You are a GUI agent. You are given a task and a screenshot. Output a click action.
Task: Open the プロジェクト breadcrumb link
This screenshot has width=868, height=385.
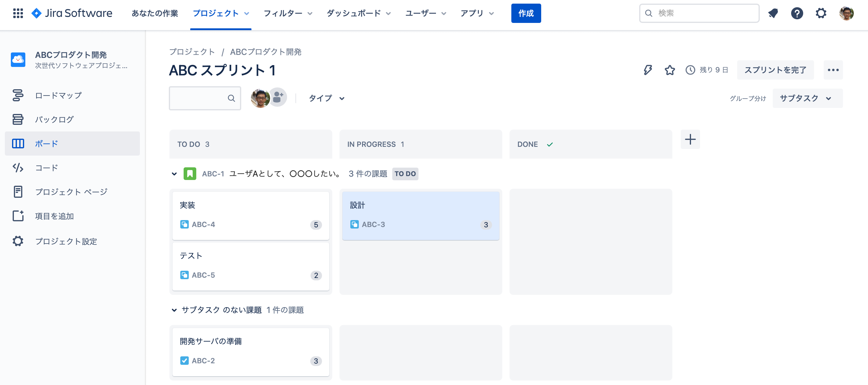tap(192, 52)
